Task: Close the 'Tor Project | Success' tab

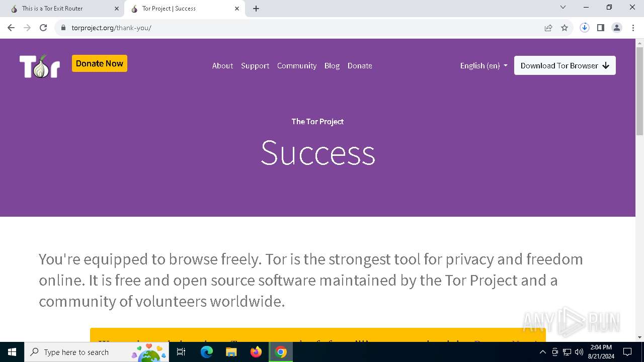Action: (237, 9)
